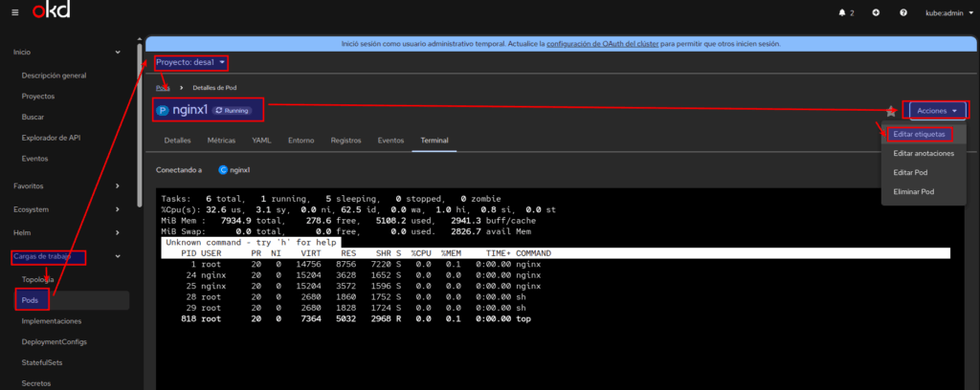Collapse the Cargas de trabajo section
Screen dimensions: 980x390
[x=67, y=256]
